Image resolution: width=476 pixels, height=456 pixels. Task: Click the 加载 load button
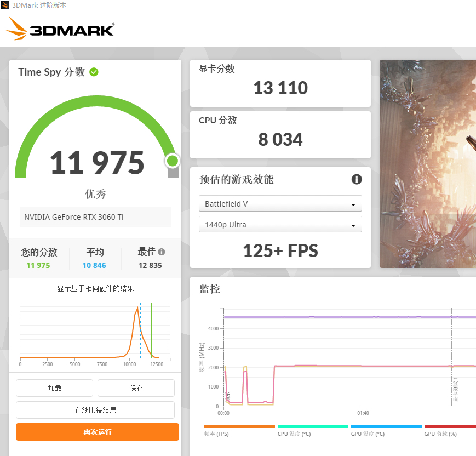54,388
